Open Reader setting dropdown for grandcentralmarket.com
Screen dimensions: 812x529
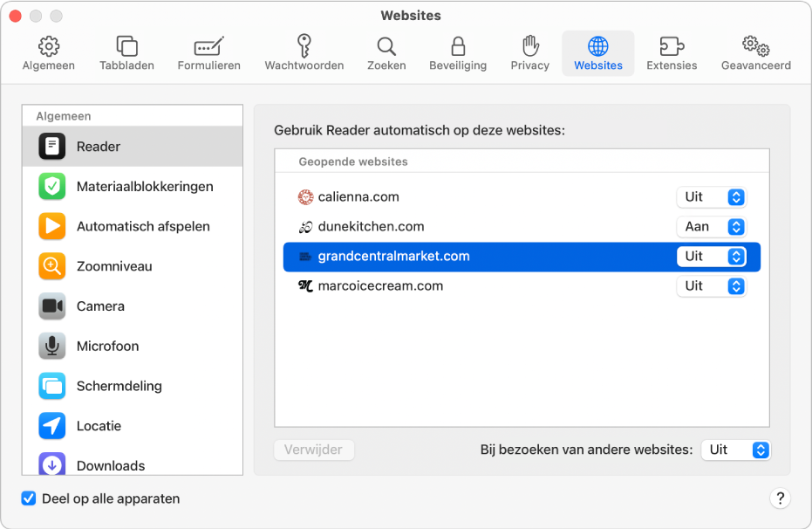(711, 257)
